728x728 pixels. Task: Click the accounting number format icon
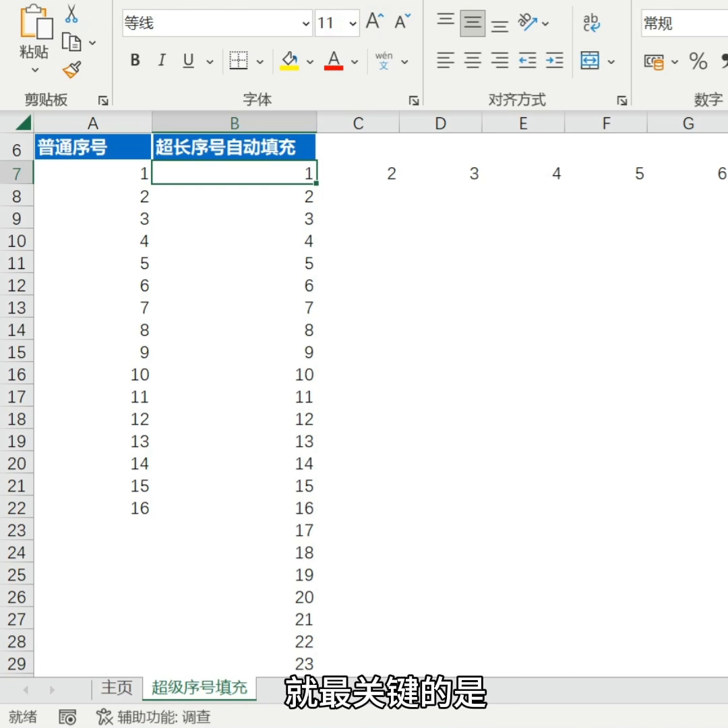[654, 61]
